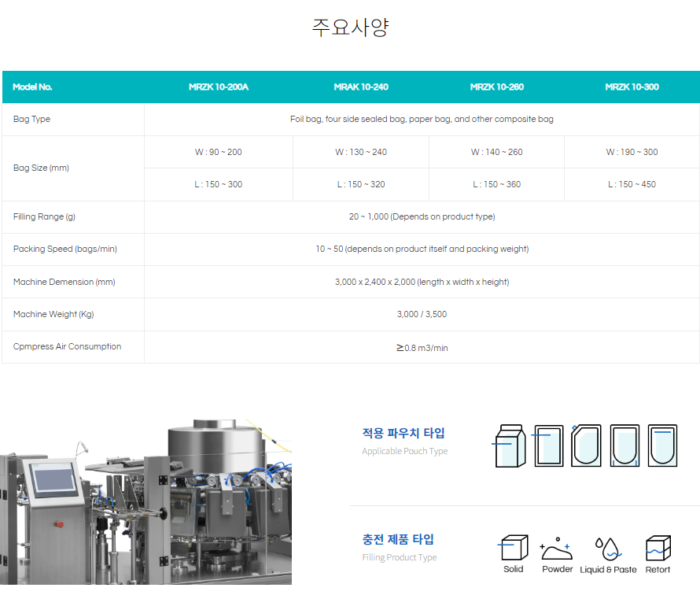700x595 pixels.
Task: Click the corner-spout pouch icon
Action: tap(586, 445)
